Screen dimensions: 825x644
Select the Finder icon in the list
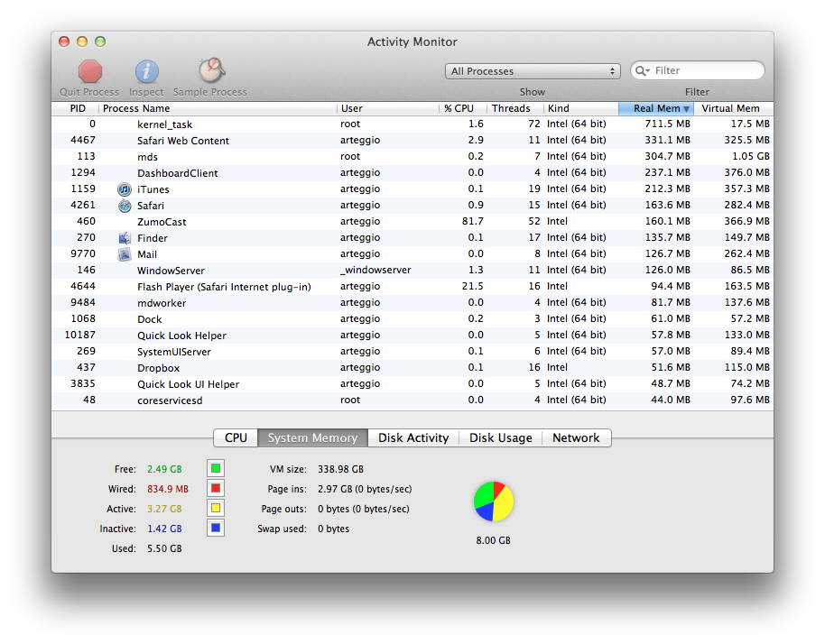point(125,238)
